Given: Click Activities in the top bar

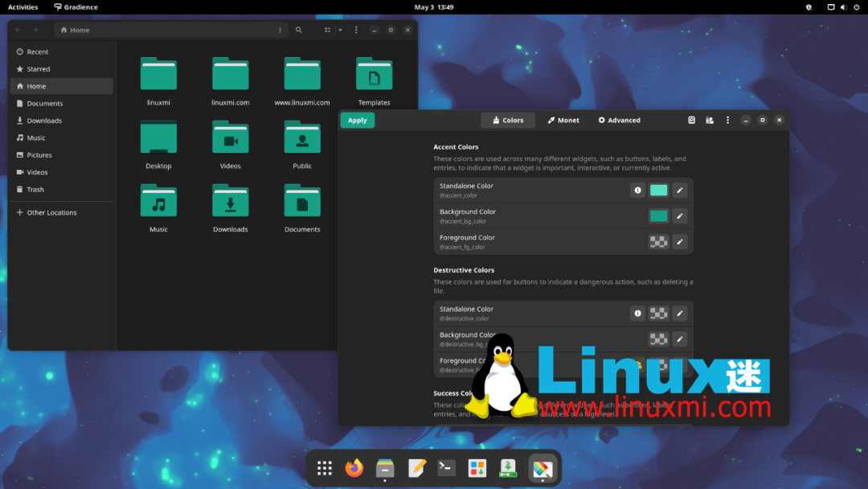Looking at the screenshot, I should point(23,7).
